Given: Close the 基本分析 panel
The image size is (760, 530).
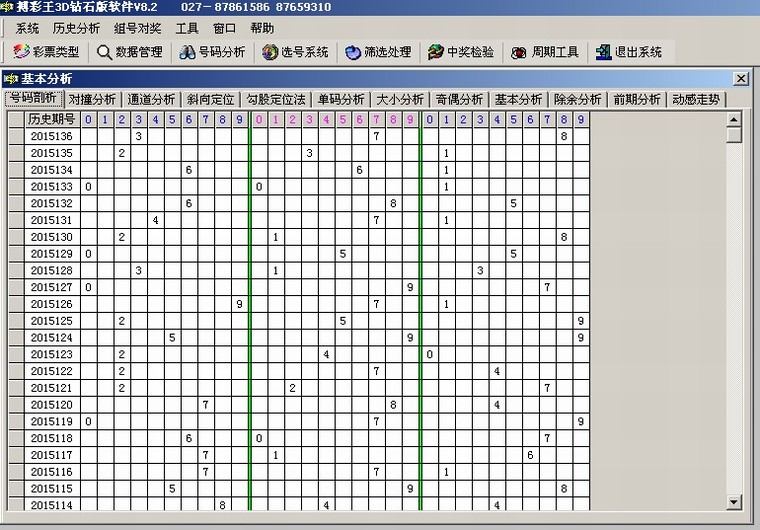Looking at the screenshot, I should coord(741,78).
